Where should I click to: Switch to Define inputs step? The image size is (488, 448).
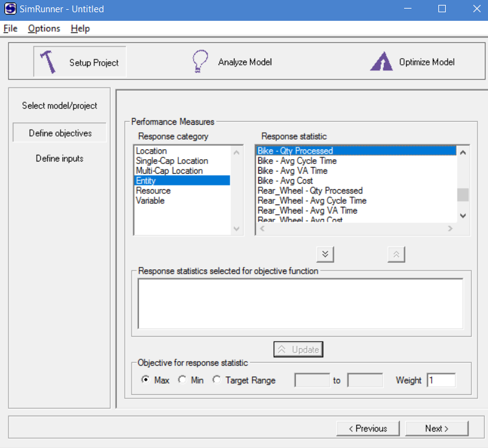[59, 159]
